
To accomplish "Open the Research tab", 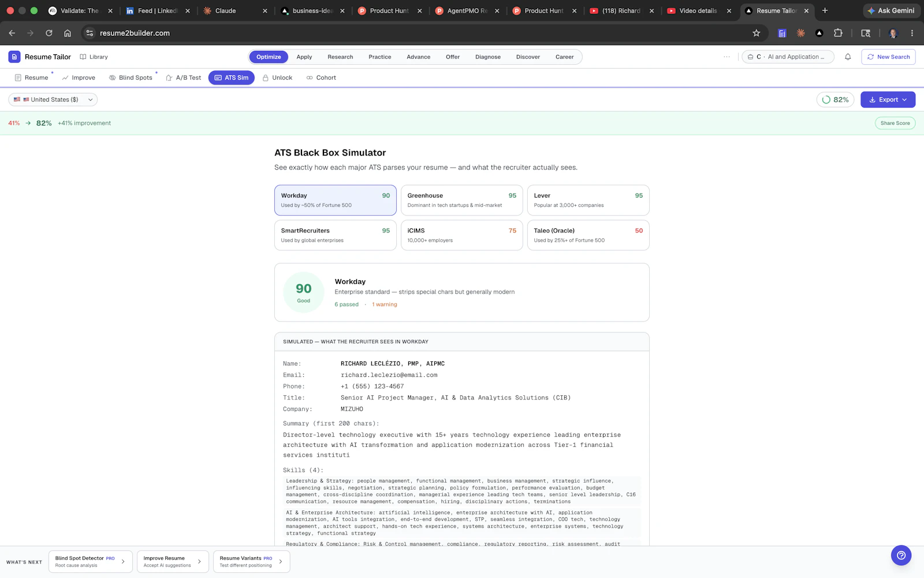I will coord(340,57).
